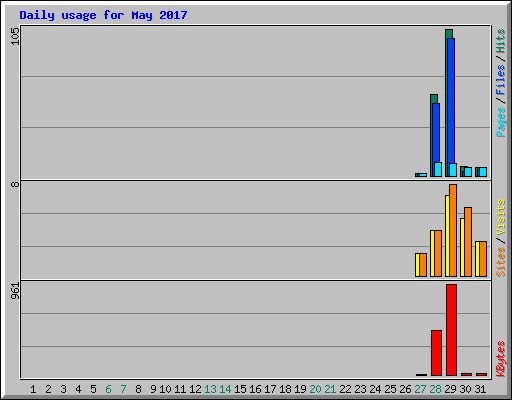This screenshot has height=400, width=512.
Task: Select the cyan Pages bar for day 29
Action: pyautogui.click(x=453, y=170)
